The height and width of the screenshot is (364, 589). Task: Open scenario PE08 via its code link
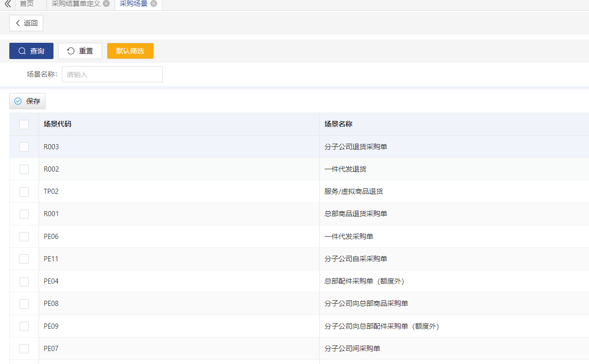click(51, 304)
